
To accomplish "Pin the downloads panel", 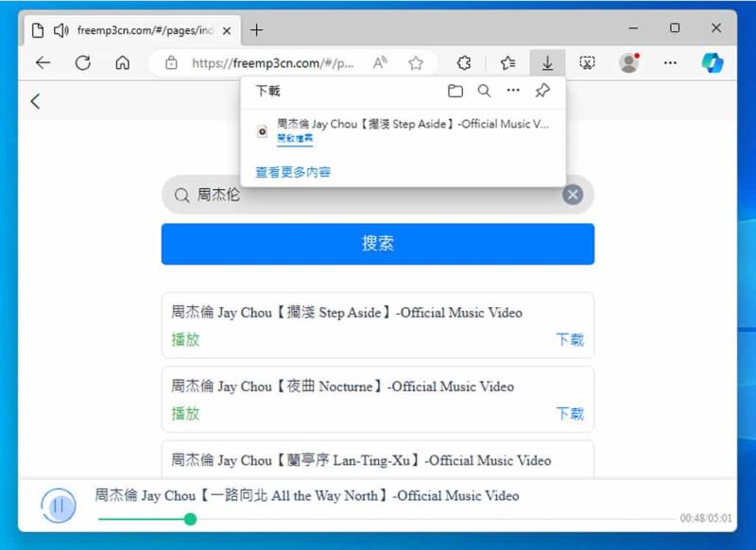I will [x=542, y=90].
